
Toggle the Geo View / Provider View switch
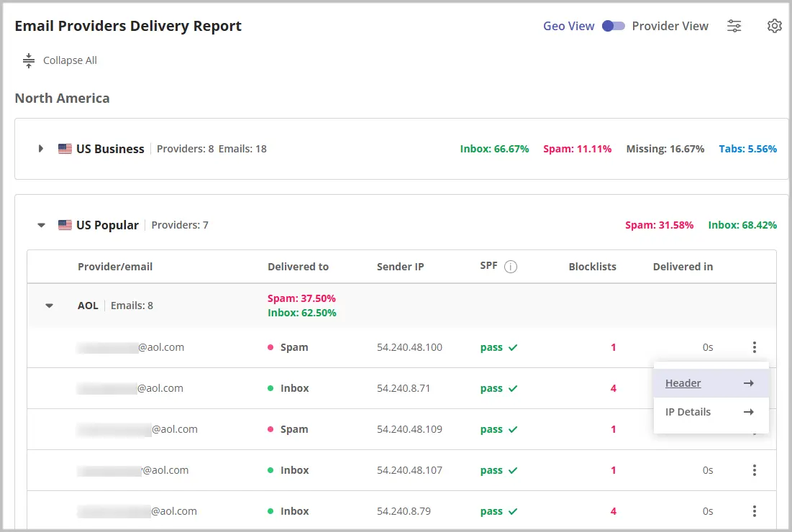(613, 26)
